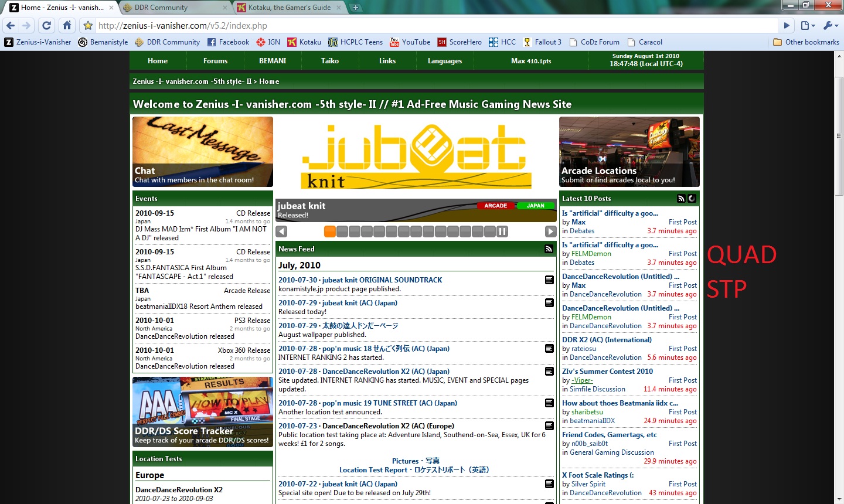Viewport: 844px width, 504px height.
Task: Visit the -Viper- user profile link
Action: click(582, 380)
